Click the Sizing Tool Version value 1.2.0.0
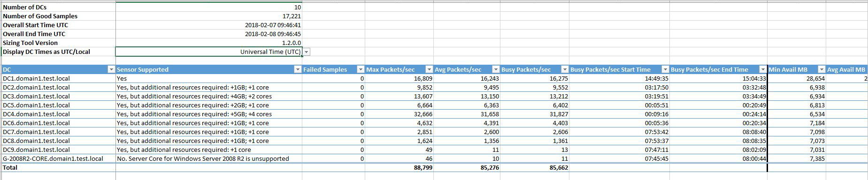The image size is (868, 180). [209, 43]
